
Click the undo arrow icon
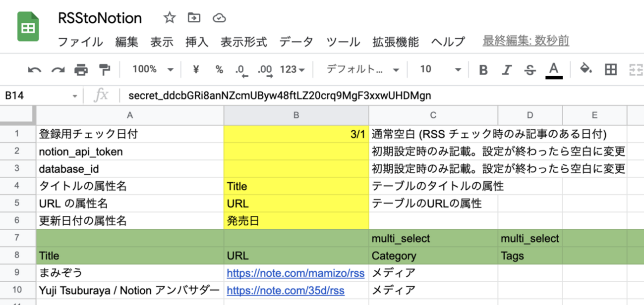pyautogui.click(x=34, y=70)
